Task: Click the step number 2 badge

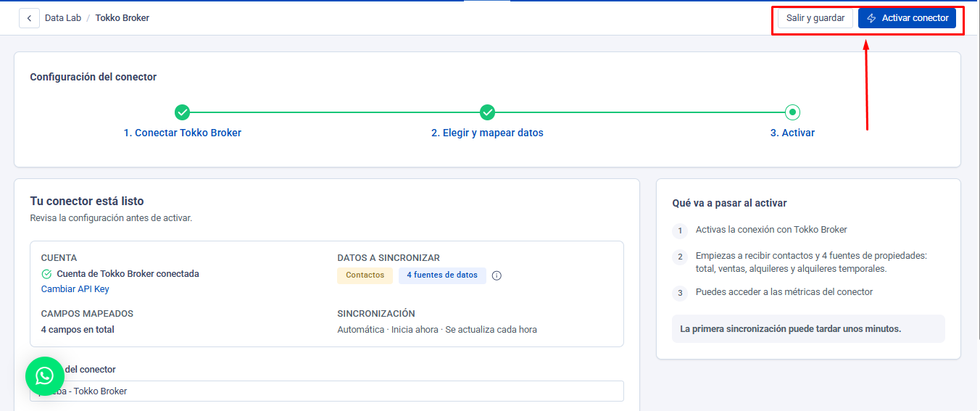Action: [680, 257]
